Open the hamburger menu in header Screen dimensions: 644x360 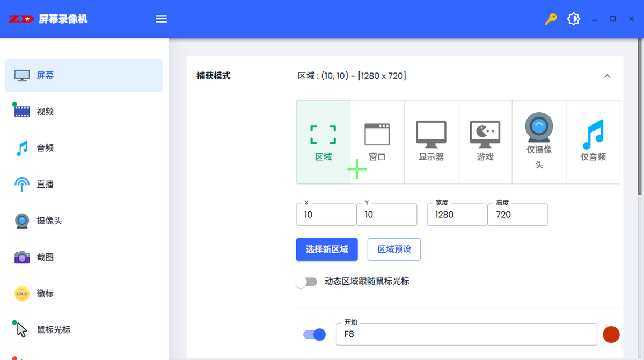click(161, 19)
